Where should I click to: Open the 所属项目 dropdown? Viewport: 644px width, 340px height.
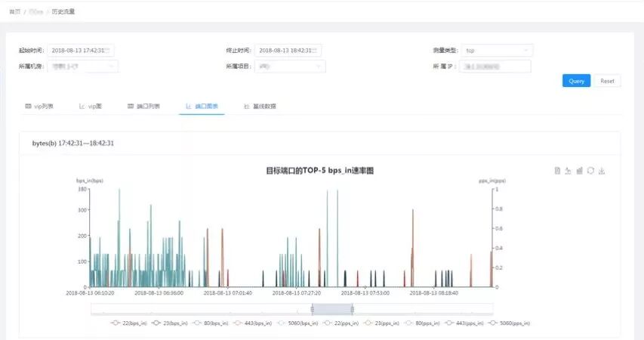tap(290, 66)
